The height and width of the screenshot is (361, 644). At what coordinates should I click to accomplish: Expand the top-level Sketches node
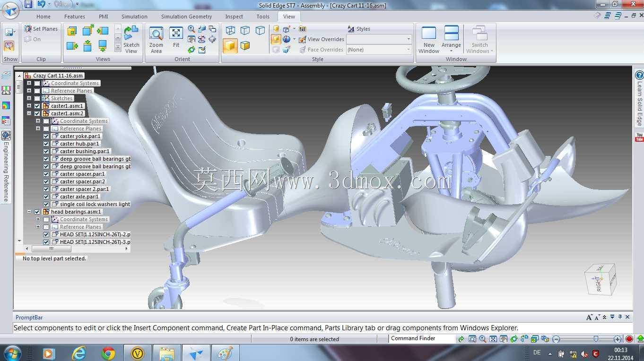tap(29, 98)
